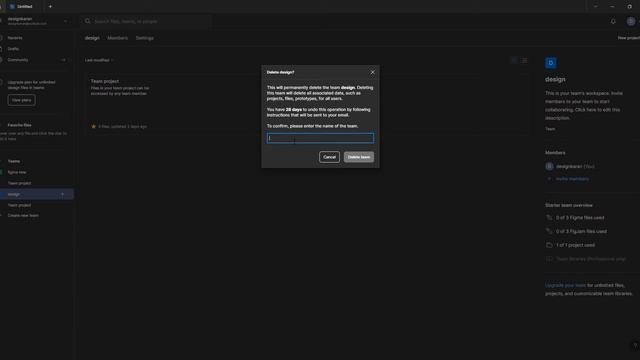Switch to list view icon
The height and width of the screenshot is (360, 640).
point(524,60)
